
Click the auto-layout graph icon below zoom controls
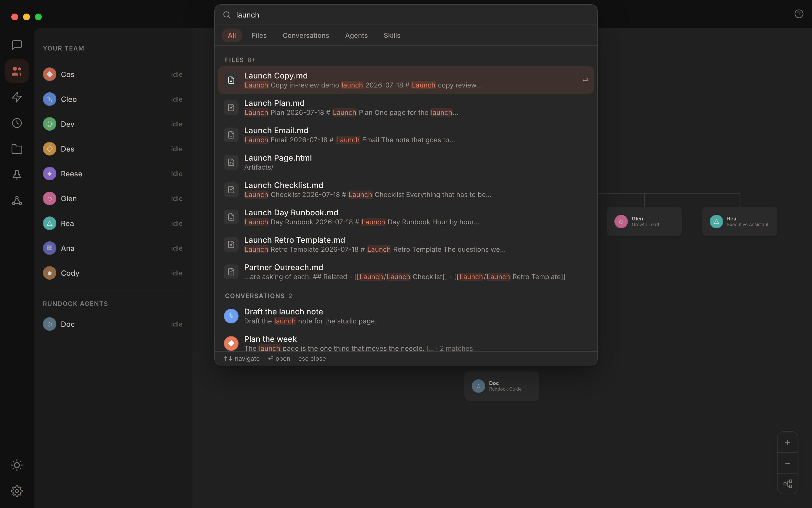787,484
